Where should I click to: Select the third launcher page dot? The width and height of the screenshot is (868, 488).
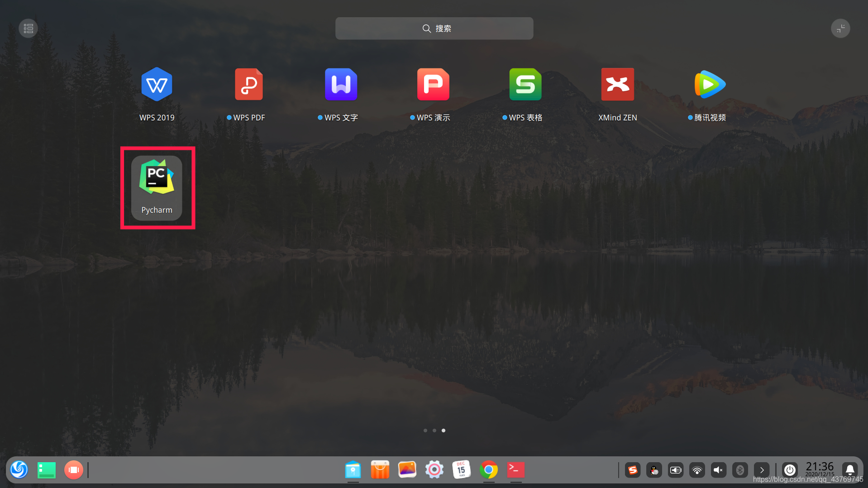444,431
